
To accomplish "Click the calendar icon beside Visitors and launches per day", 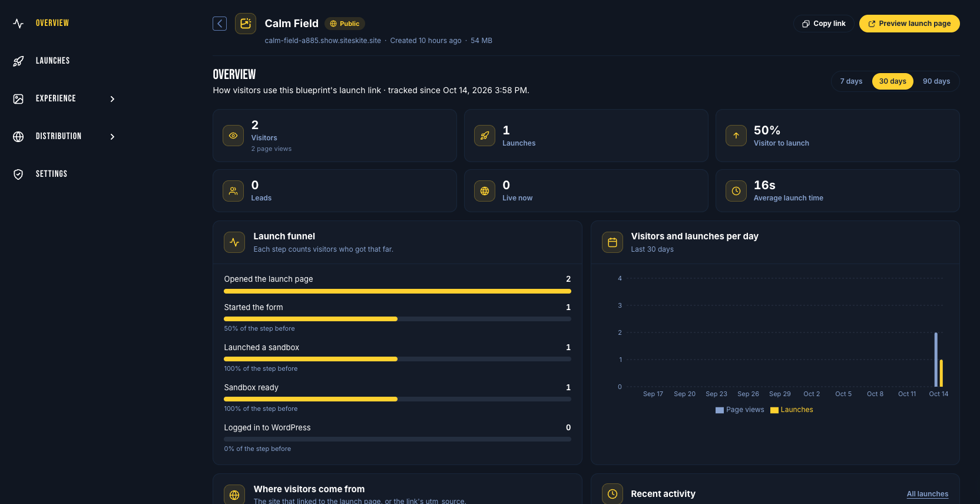I will tap(612, 242).
